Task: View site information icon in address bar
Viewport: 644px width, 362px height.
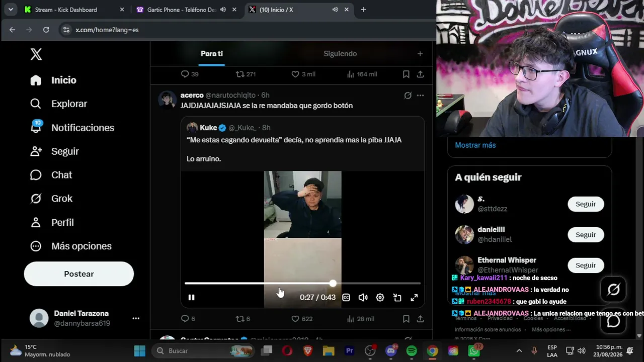Action: coord(66,30)
